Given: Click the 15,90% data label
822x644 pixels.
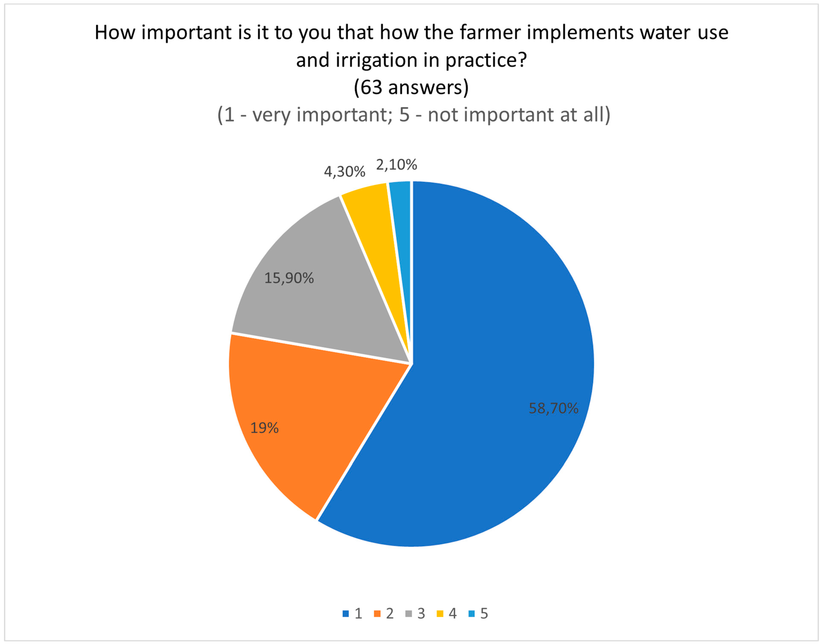Looking at the screenshot, I should click(289, 278).
